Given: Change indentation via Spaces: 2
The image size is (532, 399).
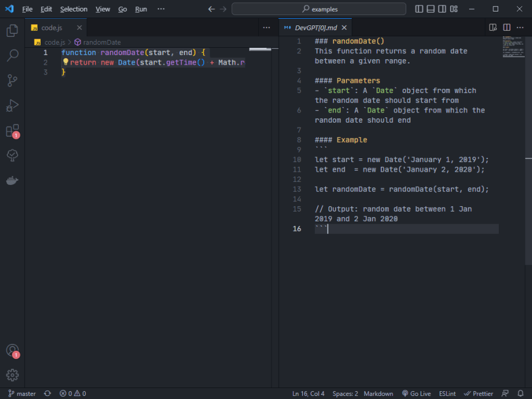Looking at the screenshot, I should click(345, 394).
